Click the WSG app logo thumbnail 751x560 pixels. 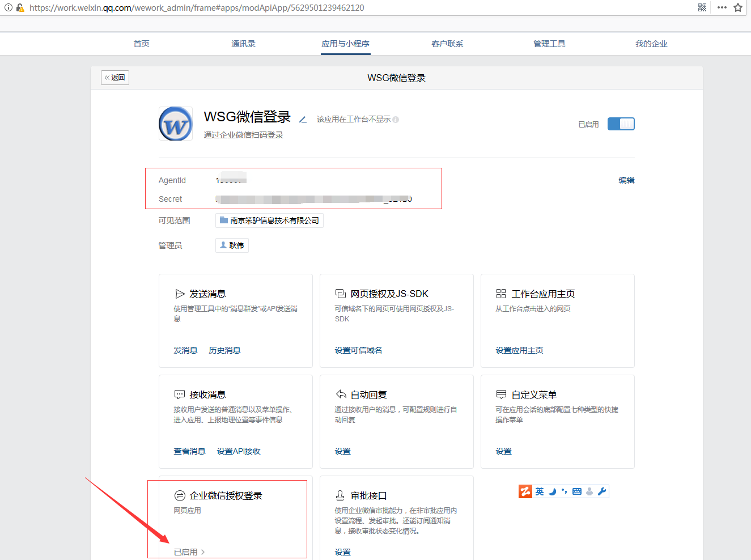tap(175, 124)
